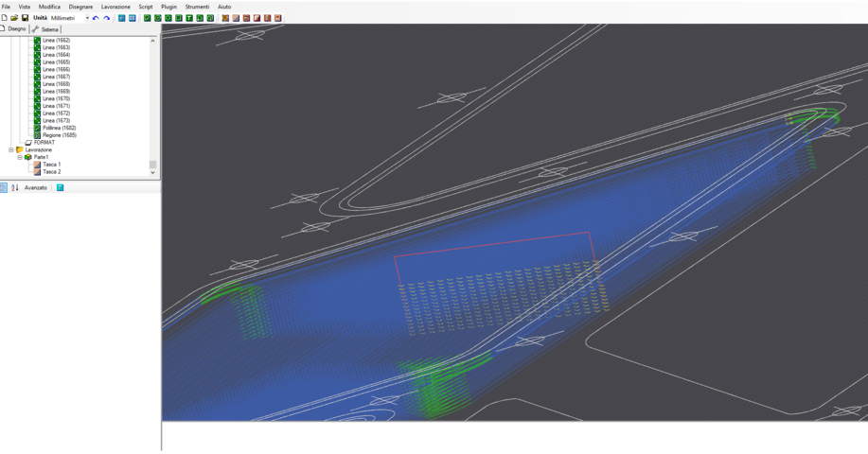868x454 pixels.
Task: Select the Parte1 tree item
Action: tap(41, 157)
